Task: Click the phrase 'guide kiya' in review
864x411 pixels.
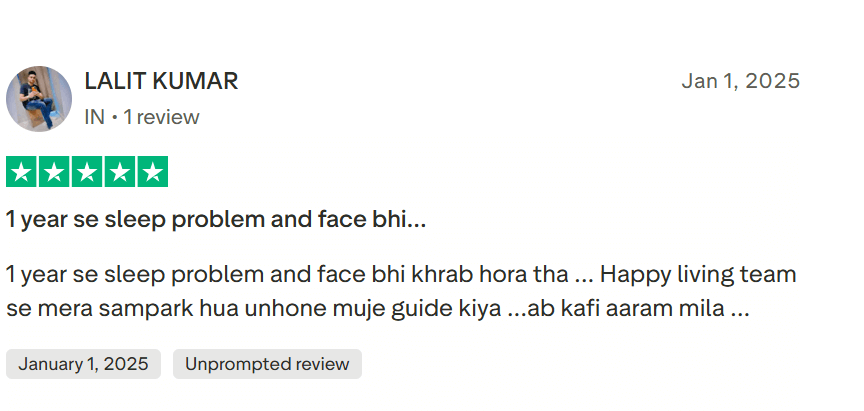Action: [446, 309]
